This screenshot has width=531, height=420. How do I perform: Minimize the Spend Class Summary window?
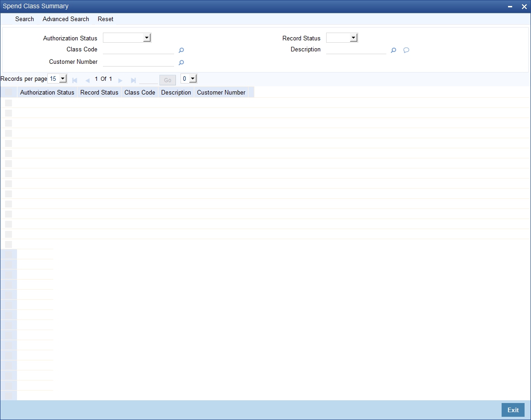click(x=510, y=6)
